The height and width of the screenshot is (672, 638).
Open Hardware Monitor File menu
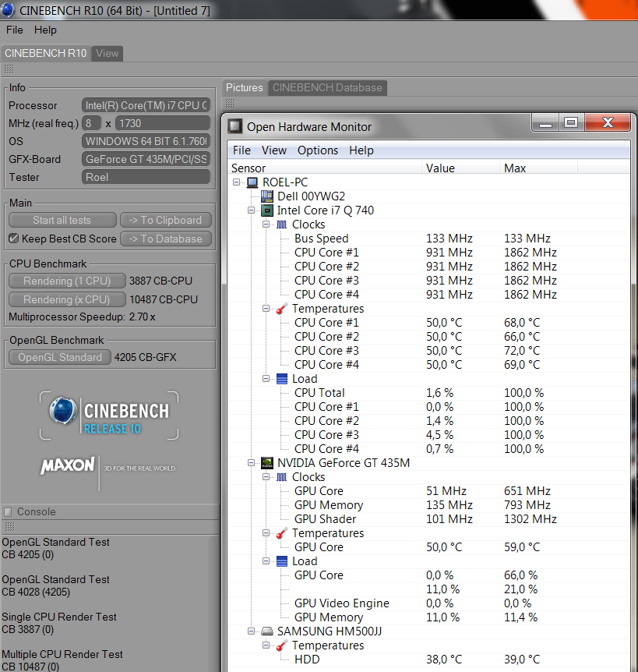241,150
